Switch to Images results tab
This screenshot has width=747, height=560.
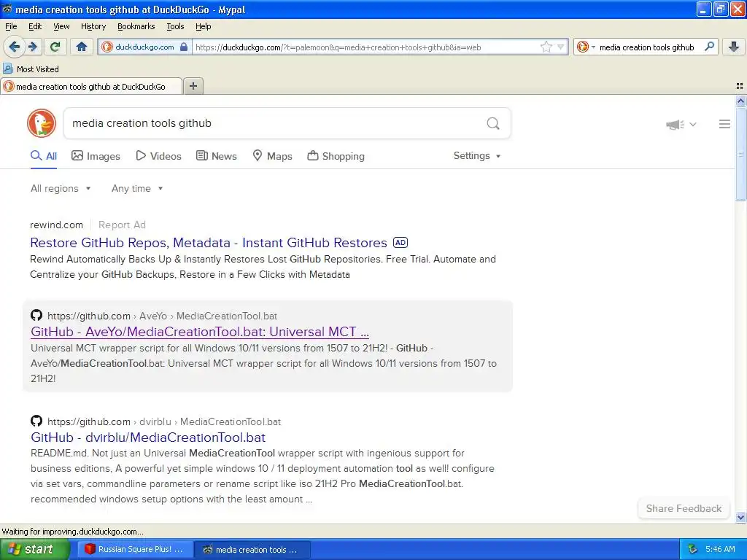click(x=96, y=156)
